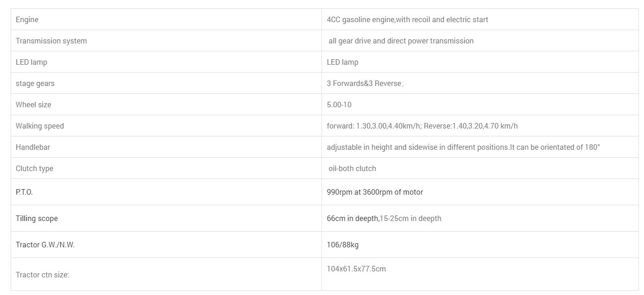Click the "P.T.O." row label
The width and height of the screenshot is (644, 295).
(24, 192)
